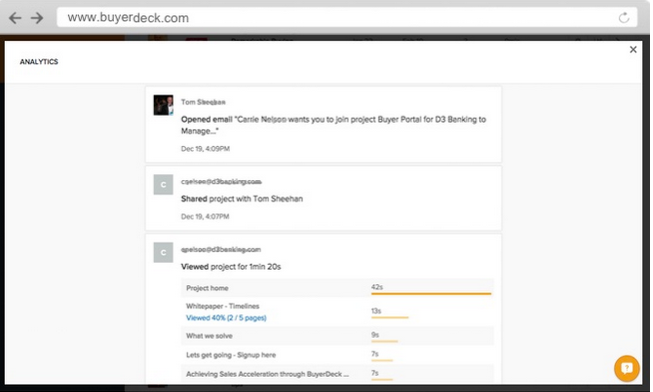The image size is (653, 392).
Task: Select the 'Whitepaper - Timelines' row
Action: coord(337,312)
